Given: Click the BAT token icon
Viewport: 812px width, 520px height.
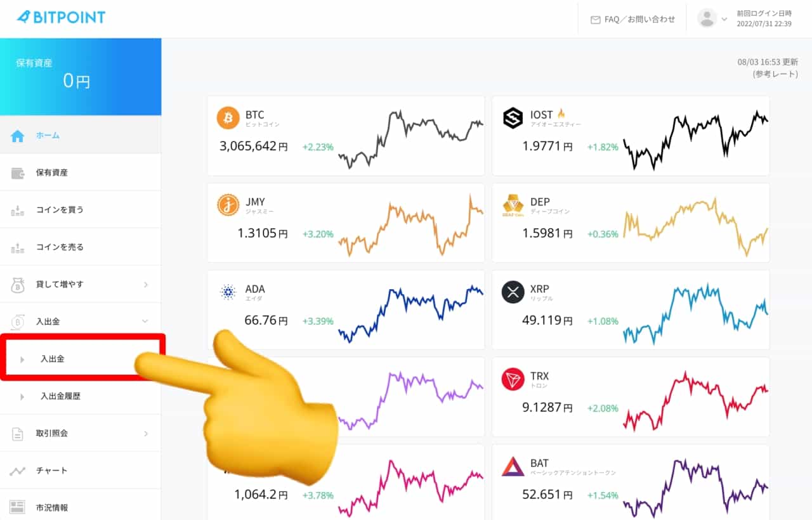Looking at the screenshot, I should (513, 467).
